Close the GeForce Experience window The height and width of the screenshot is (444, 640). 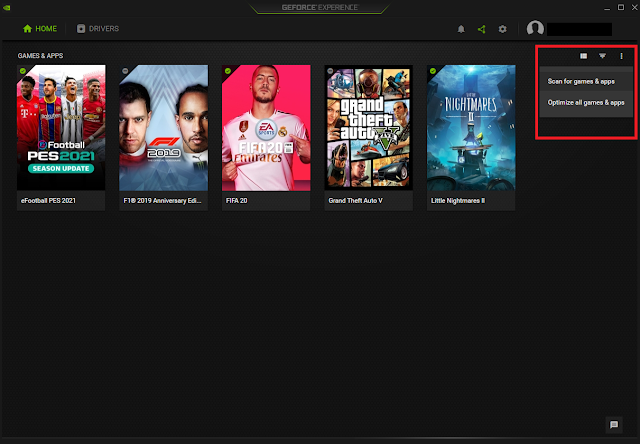coord(635,7)
